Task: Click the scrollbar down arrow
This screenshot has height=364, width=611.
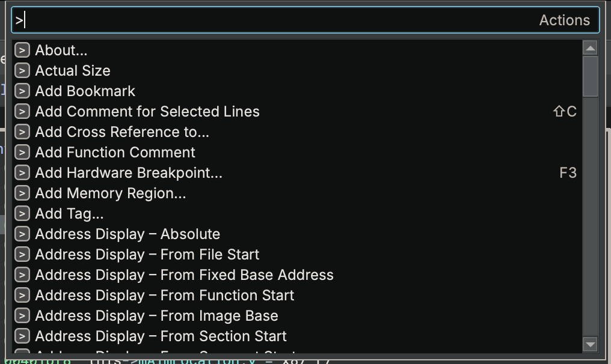Action: click(x=590, y=345)
